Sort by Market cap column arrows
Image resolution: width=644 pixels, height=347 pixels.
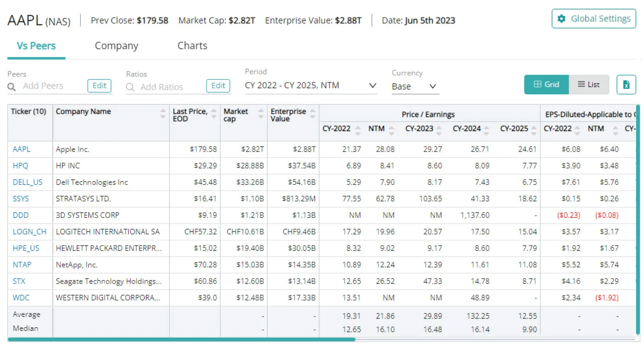click(x=261, y=114)
